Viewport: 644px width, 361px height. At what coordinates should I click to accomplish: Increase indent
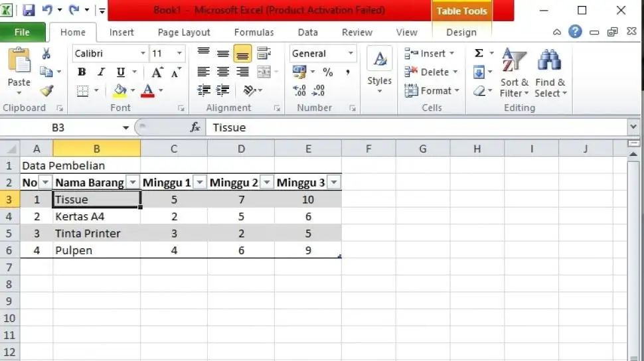click(222, 90)
